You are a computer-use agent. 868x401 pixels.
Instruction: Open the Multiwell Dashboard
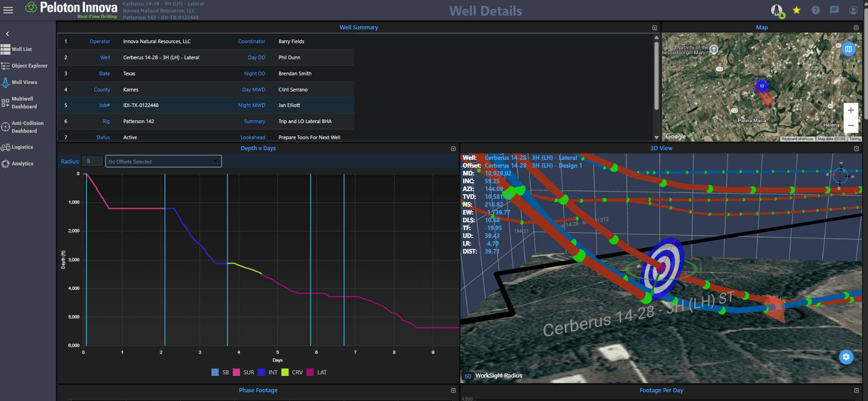(x=24, y=102)
